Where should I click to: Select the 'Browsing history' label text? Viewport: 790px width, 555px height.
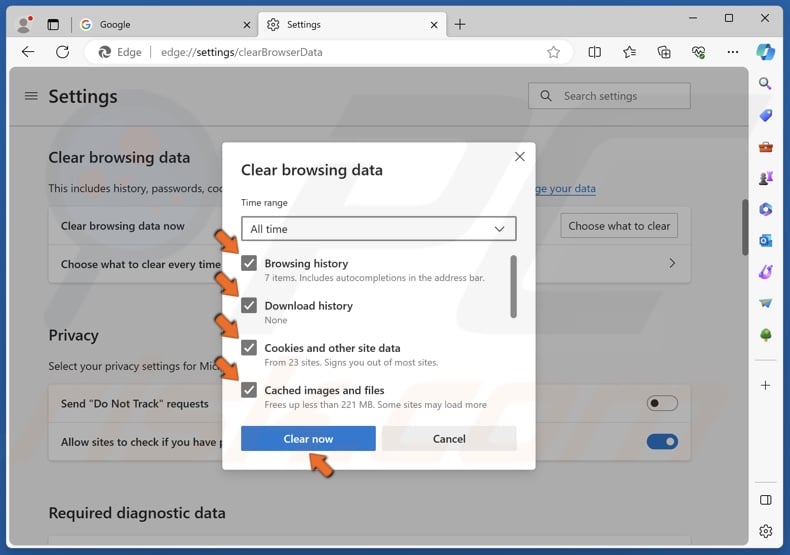pos(306,263)
